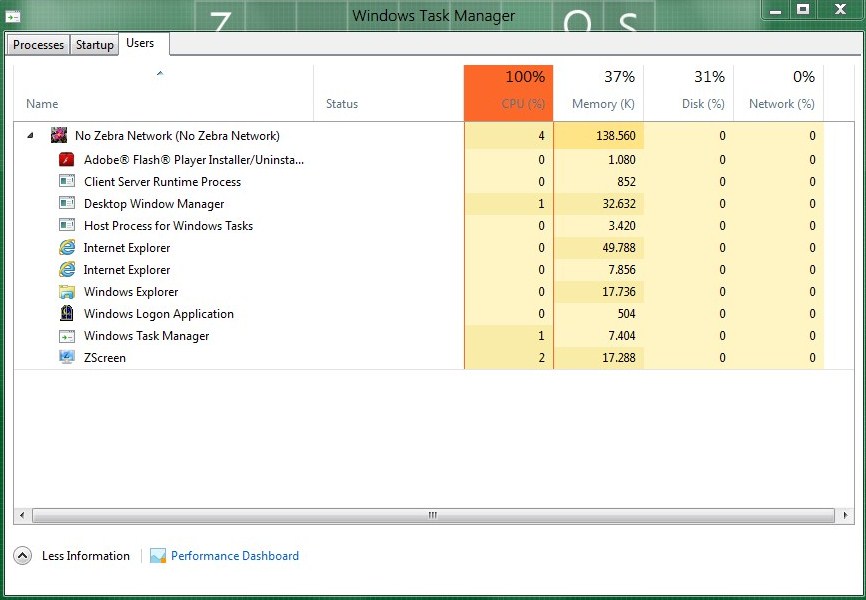Click the CPU value 4 for No Zebra Network
This screenshot has width=866, height=600.
[541, 135]
